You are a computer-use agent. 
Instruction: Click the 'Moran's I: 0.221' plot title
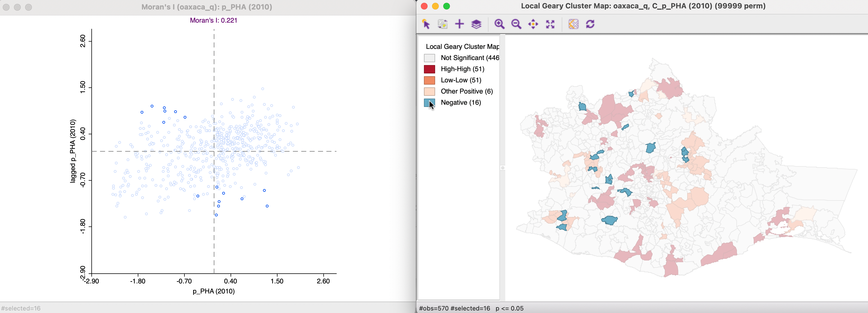[x=213, y=20]
